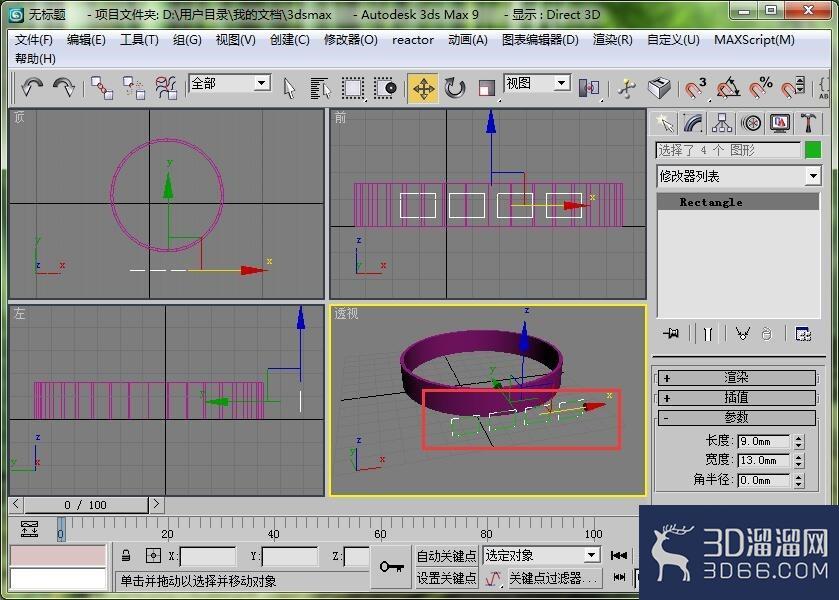The image size is (839, 600).
Task: Open the Hierarchy command panel tab
Action: click(x=722, y=124)
